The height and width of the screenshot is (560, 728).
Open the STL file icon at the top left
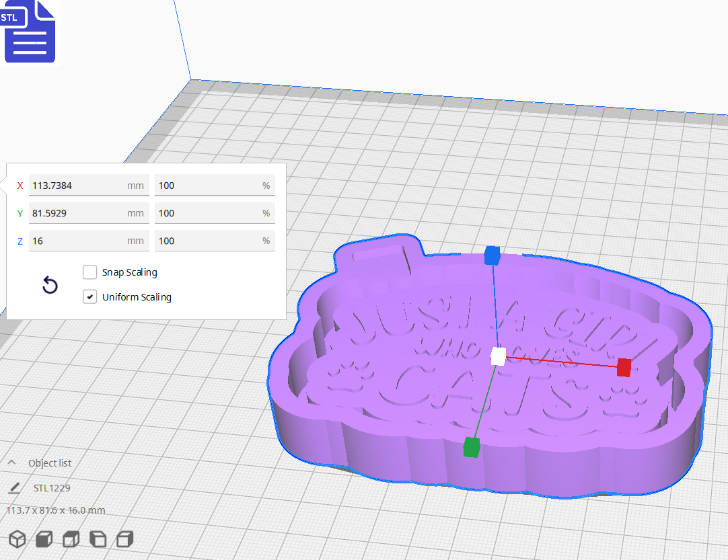tap(30, 32)
